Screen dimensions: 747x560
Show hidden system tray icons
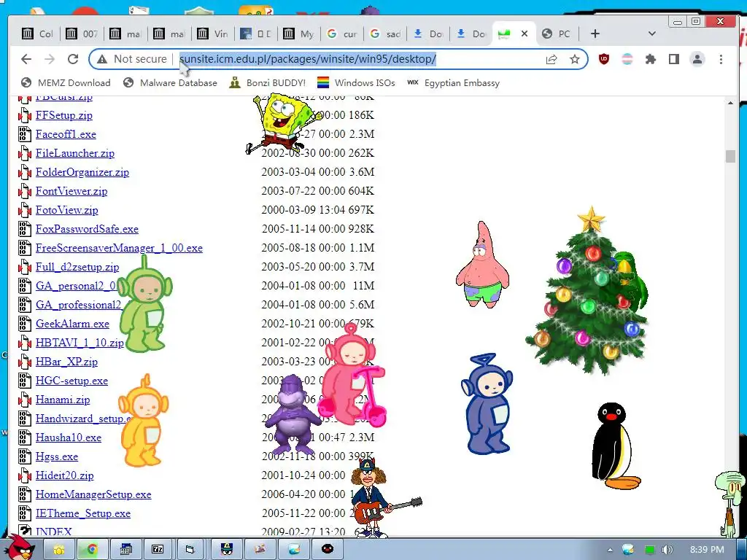pyautogui.click(x=611, y=550)
